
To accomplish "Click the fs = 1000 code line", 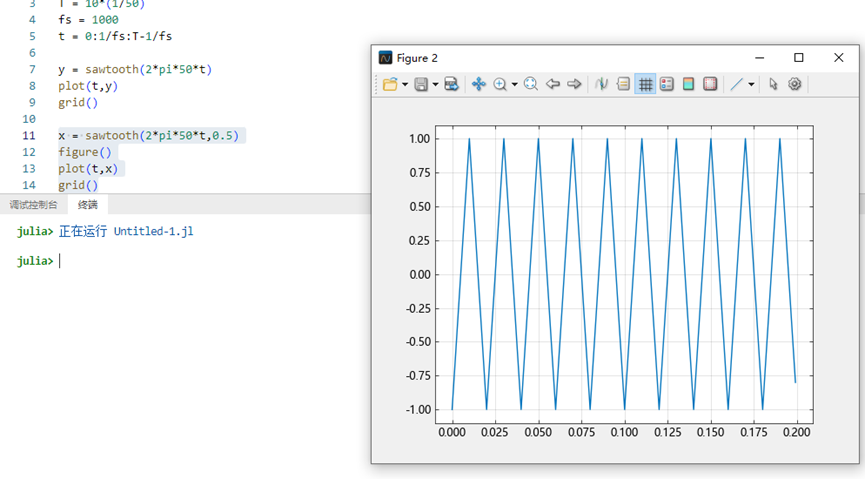I will (88, 20).
